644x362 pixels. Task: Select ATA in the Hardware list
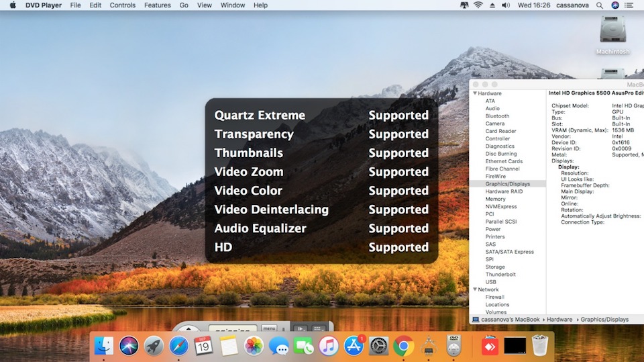490,101
